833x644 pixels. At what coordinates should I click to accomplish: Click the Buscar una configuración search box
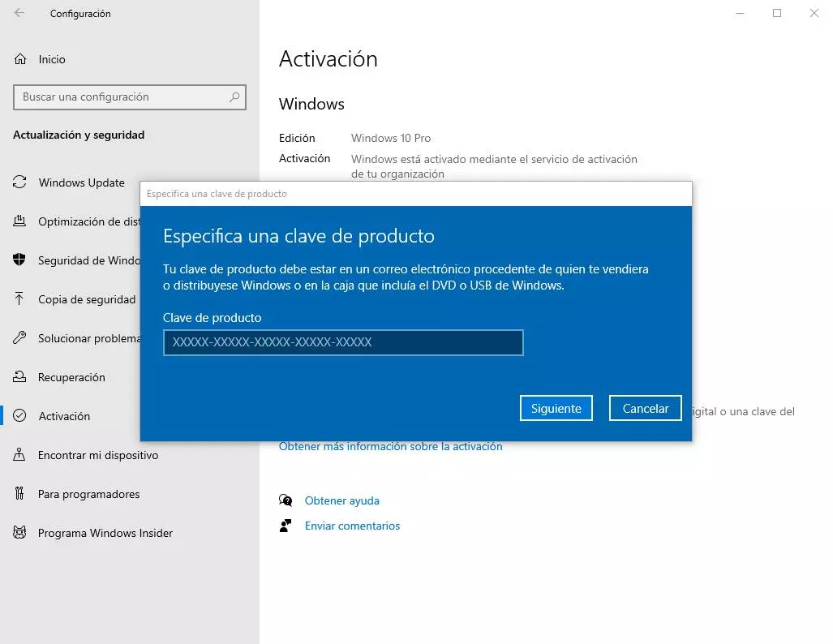click(130, 97)
